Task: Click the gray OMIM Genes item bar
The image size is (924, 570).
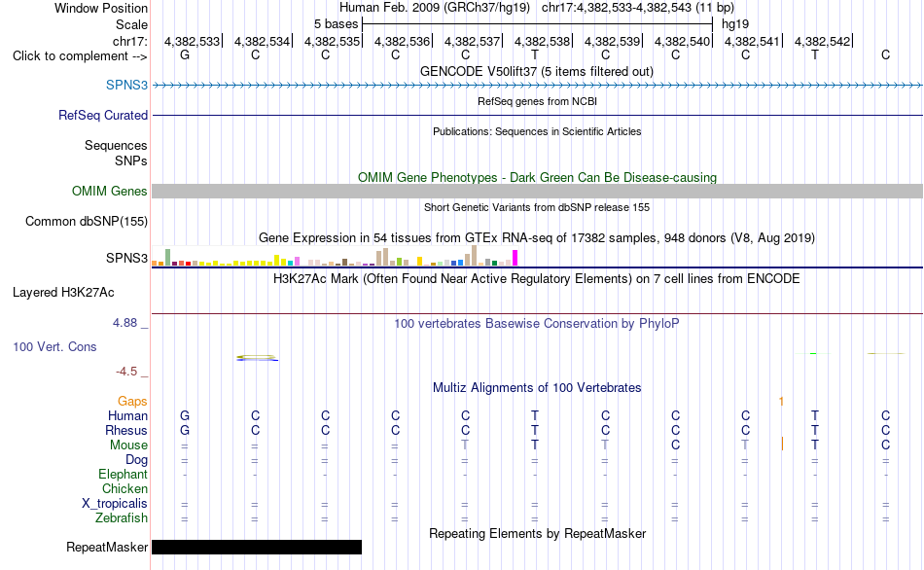Action: pos(538,191)
